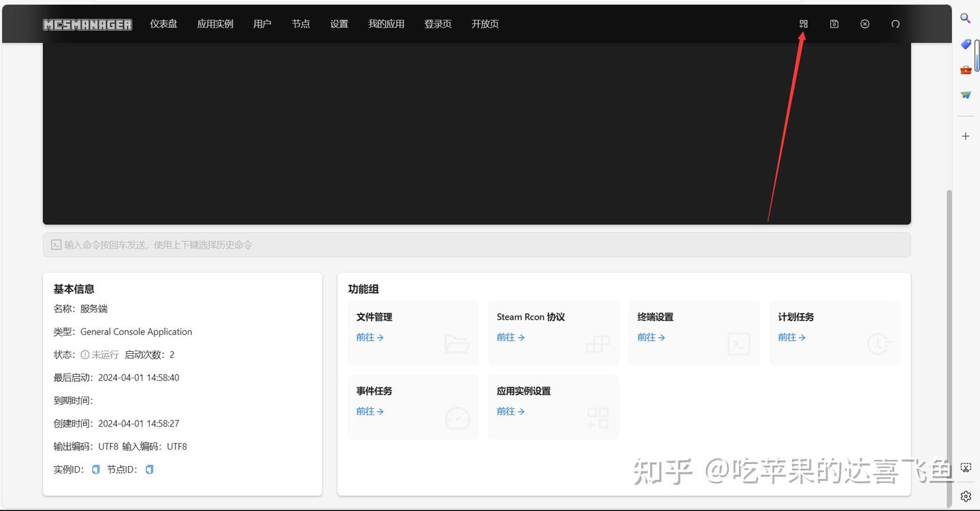Viewport: 980px width, 511px height.
Task: Open 设置 in the top navigation
Action: coord(339,24)
